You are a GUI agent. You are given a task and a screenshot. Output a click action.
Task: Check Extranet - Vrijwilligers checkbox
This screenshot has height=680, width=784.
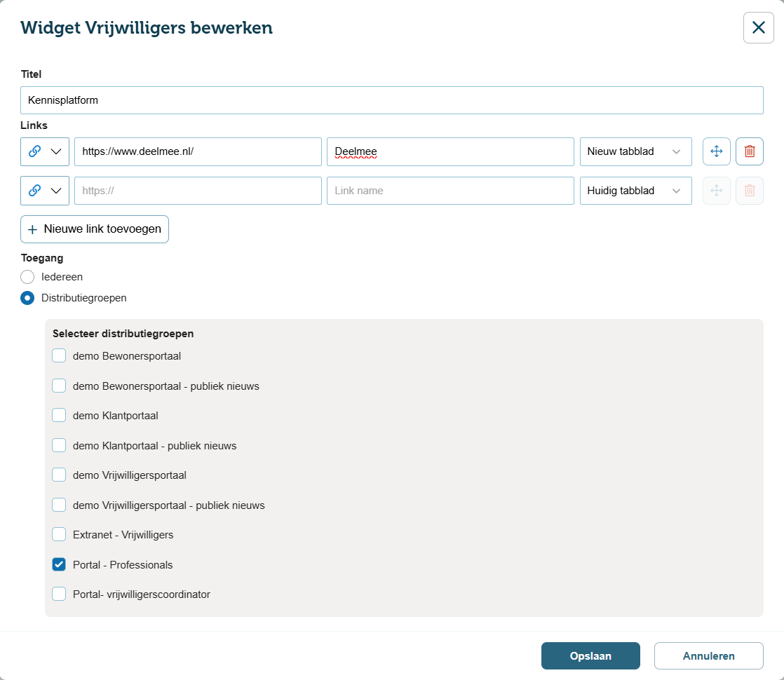[59, 534]
